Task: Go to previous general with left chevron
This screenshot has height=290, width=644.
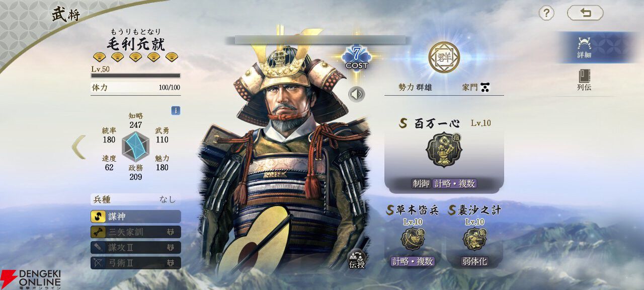Action: [x=78, y=147]
